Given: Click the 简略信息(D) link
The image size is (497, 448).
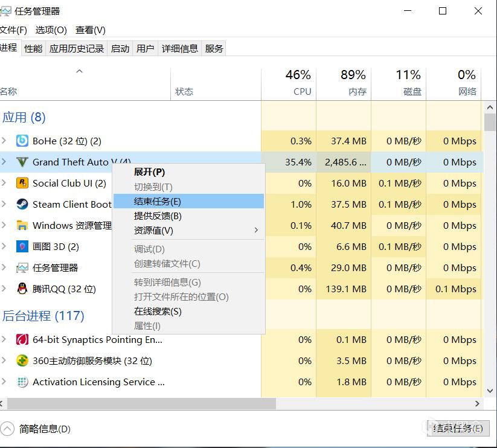Looking at the screenshot, I should pyautogui.click(x=45, y=429).
